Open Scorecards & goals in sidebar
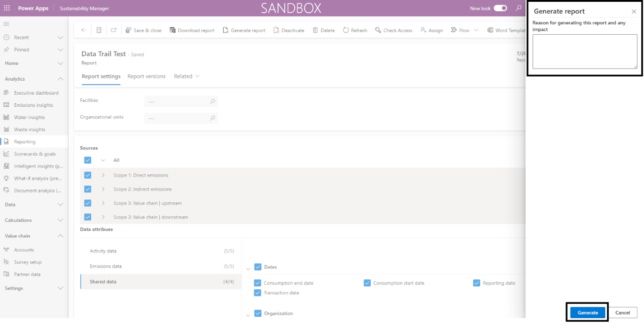Image resolution: width=644 pixels, height=329 pixels. pos(34,154)
